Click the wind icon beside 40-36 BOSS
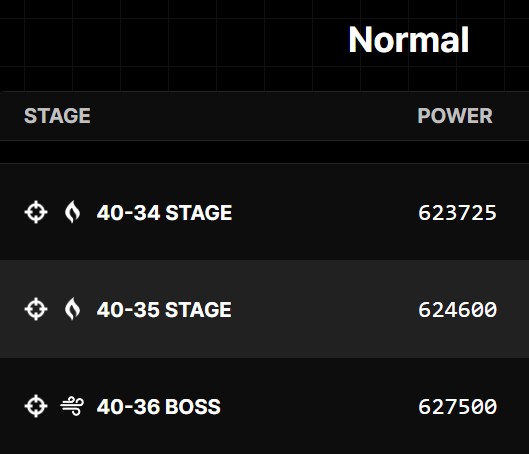The width and height of the screenshot is (529, 454). point(72,406)
